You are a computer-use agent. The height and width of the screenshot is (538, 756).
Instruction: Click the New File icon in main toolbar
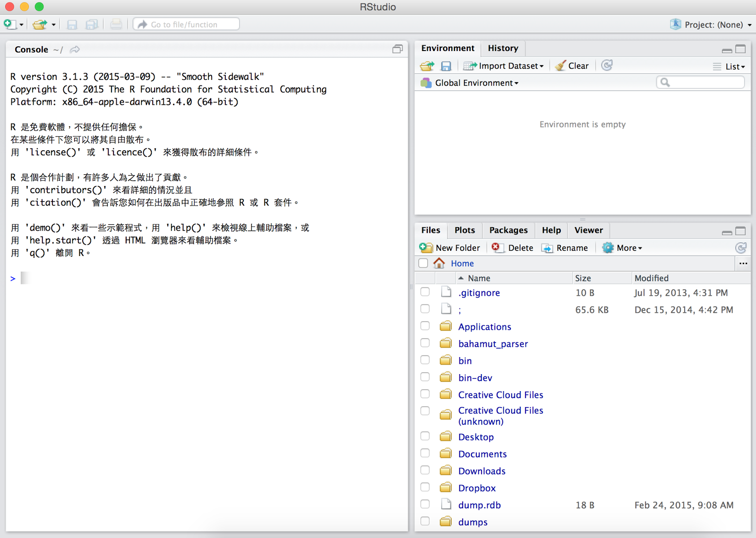[9, 24]
